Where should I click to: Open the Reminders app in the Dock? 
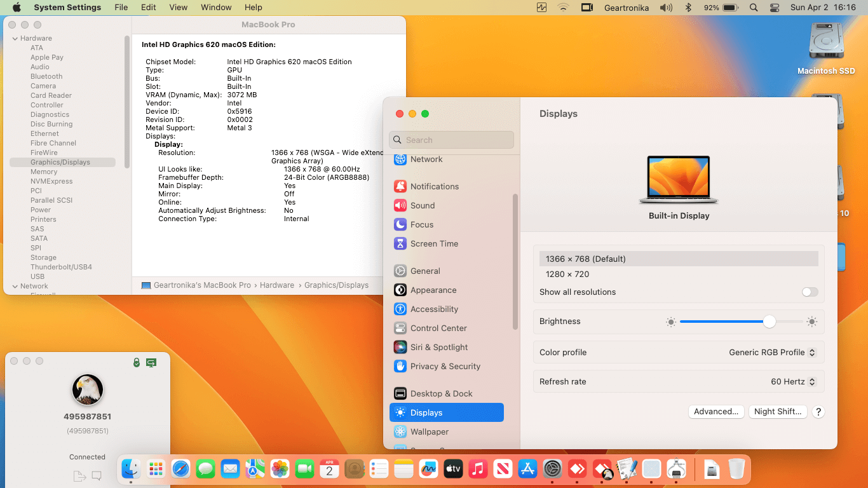[x=379, y=469]
